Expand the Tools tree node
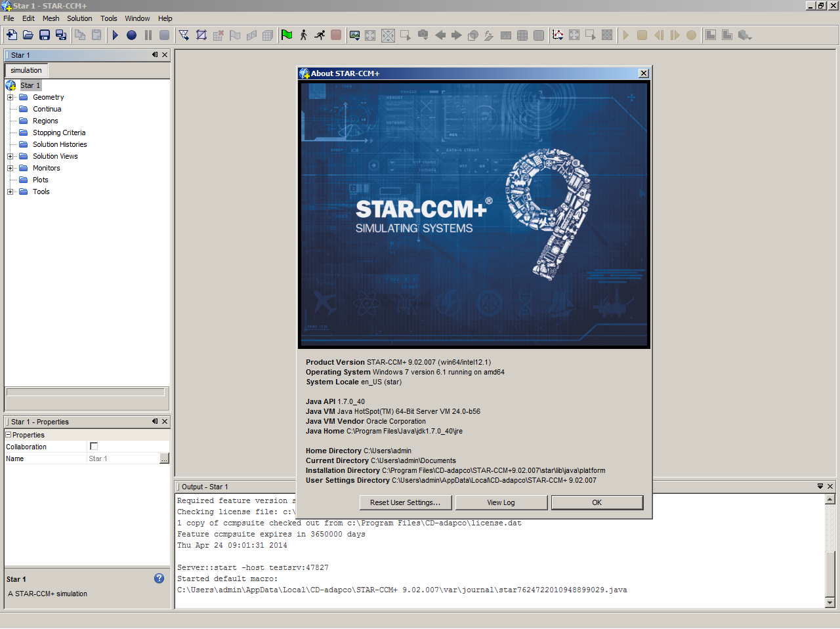Screen dimensions: 840x629 pos(10,192)
